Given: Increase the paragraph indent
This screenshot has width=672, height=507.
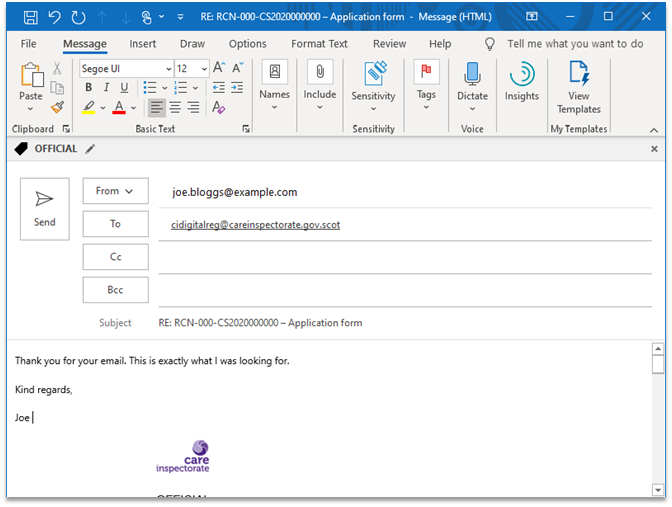Looking at the screenshot, I should pos(237,88).
